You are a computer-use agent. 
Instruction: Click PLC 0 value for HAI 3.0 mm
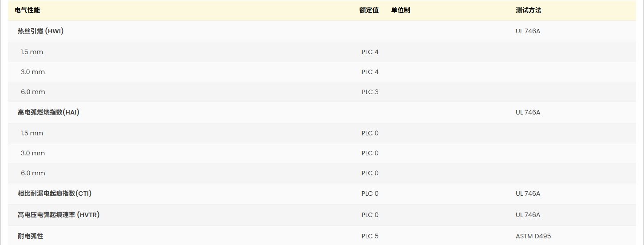(x=370, y=153)
